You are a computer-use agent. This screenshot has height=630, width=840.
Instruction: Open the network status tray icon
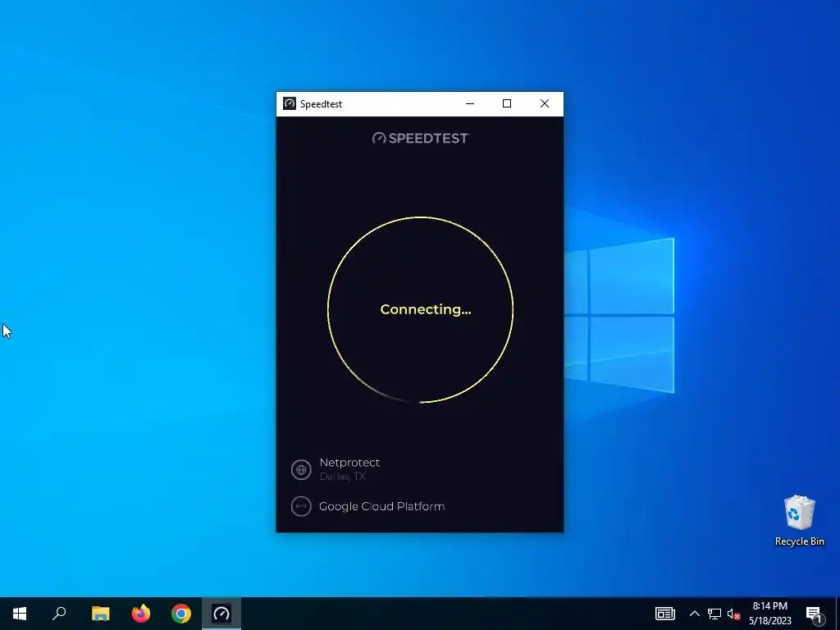(714, 614)
